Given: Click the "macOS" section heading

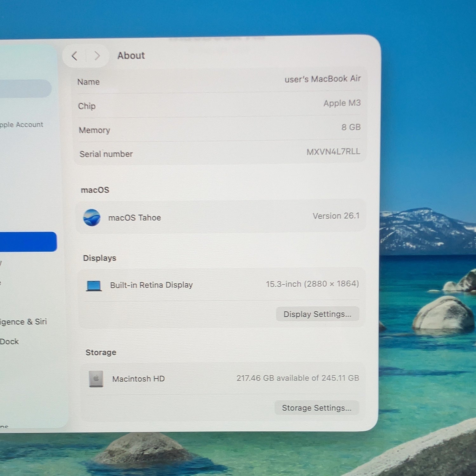Looking at the screenshot, I should tap(95, 190).
